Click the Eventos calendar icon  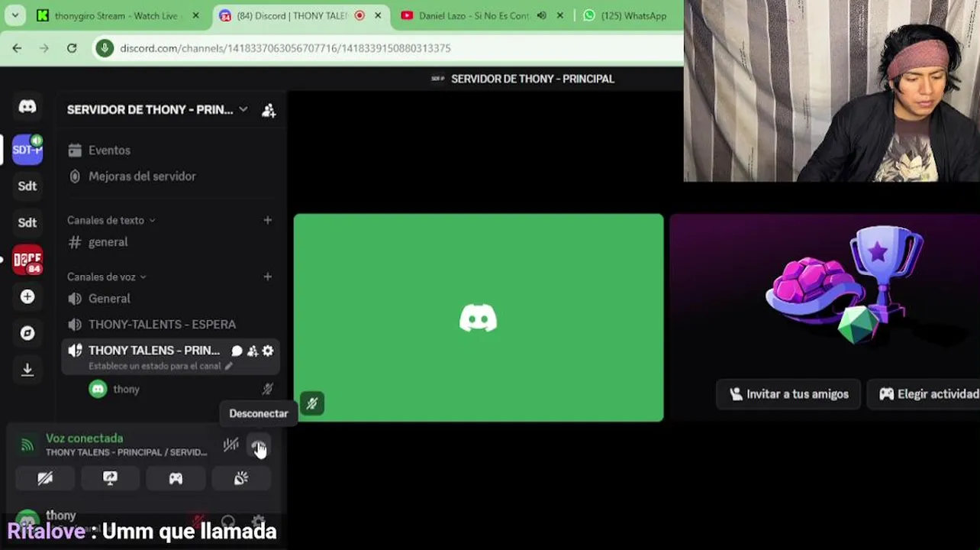coord(75,150)
